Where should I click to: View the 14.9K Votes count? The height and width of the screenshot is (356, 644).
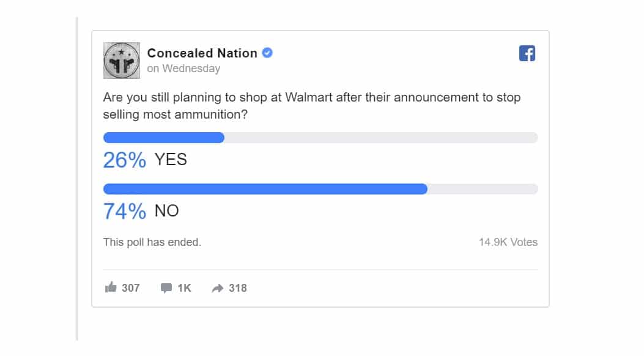[x=508, y=242]
